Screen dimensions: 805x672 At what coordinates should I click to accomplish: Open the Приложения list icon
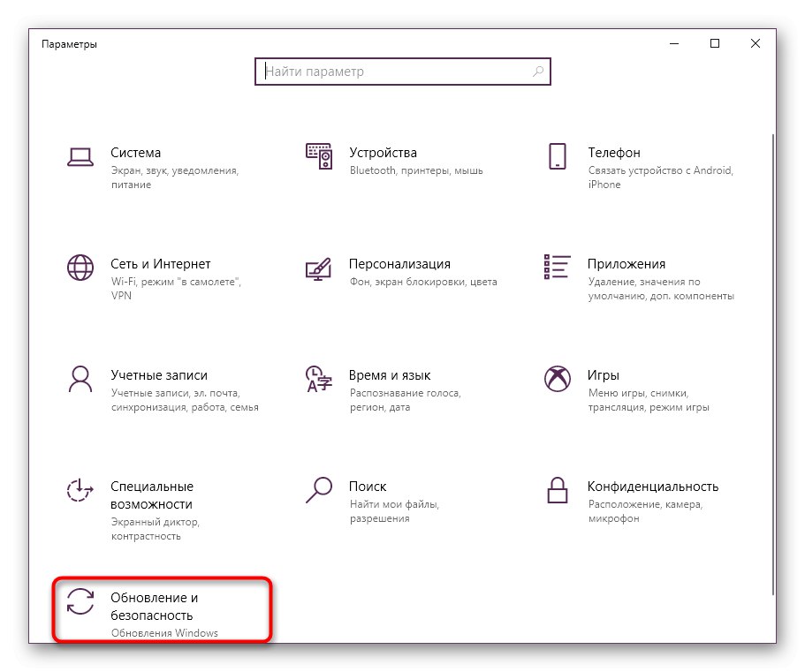557,268
